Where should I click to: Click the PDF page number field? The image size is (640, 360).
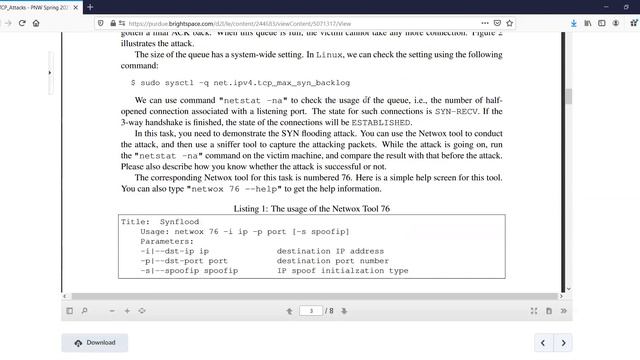pyautogui.click(x=311, y=311)
